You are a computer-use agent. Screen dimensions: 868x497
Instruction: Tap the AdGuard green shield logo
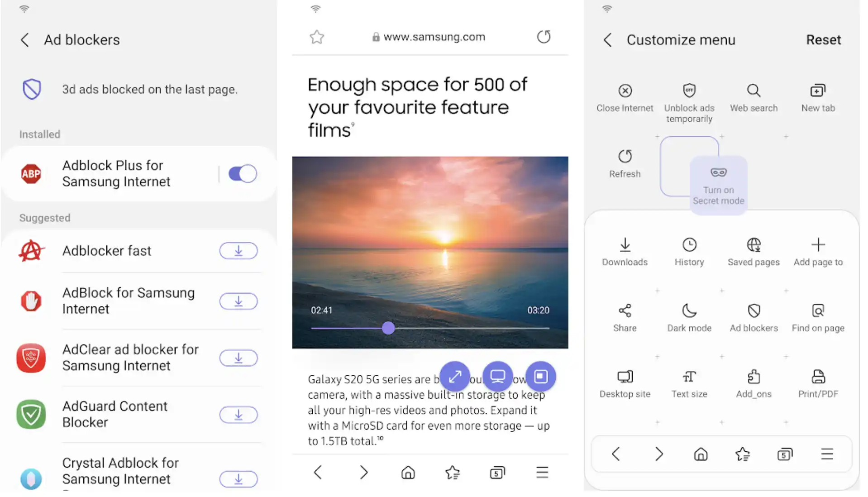[x=31, y=414]
